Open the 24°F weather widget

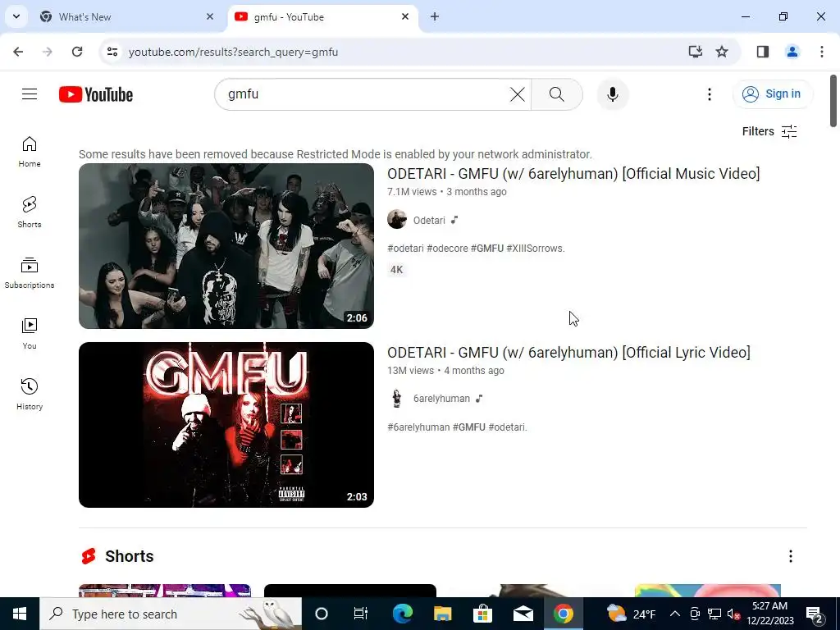click(x=631, y=614)
